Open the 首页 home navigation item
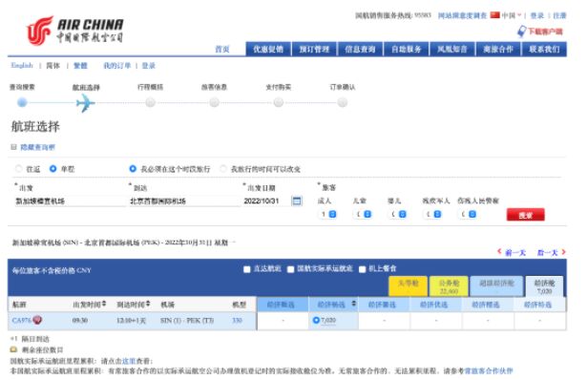The width and height of the screenshot is (588, 380). click(222, 49)
